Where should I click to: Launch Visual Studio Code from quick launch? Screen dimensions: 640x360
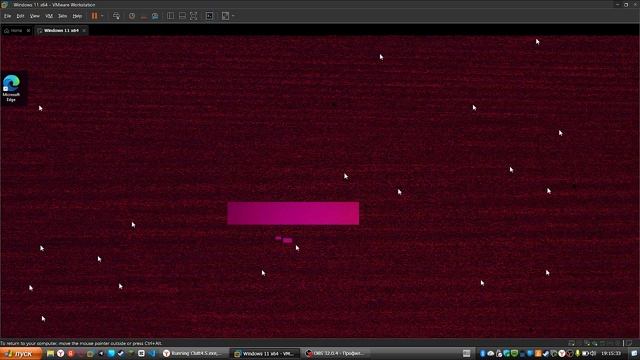coord(152,353)
